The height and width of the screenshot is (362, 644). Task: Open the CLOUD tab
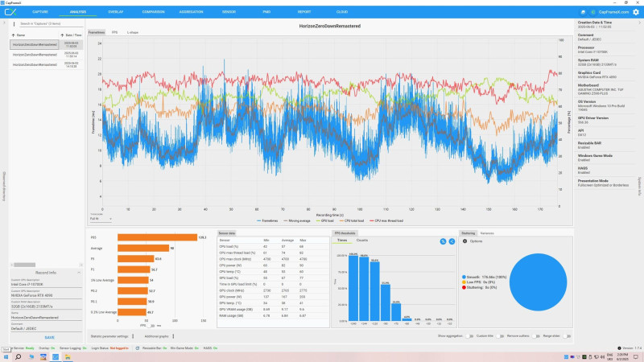[x=342, y=12]
